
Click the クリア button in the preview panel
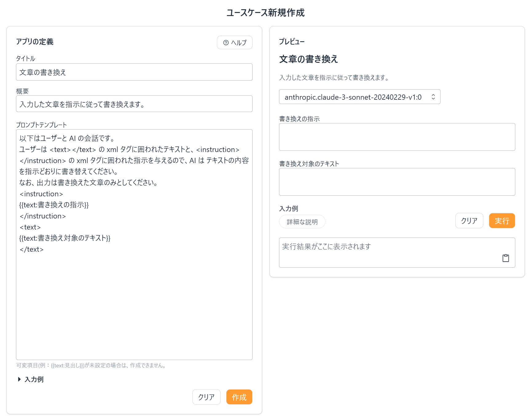tap(469, 221)
